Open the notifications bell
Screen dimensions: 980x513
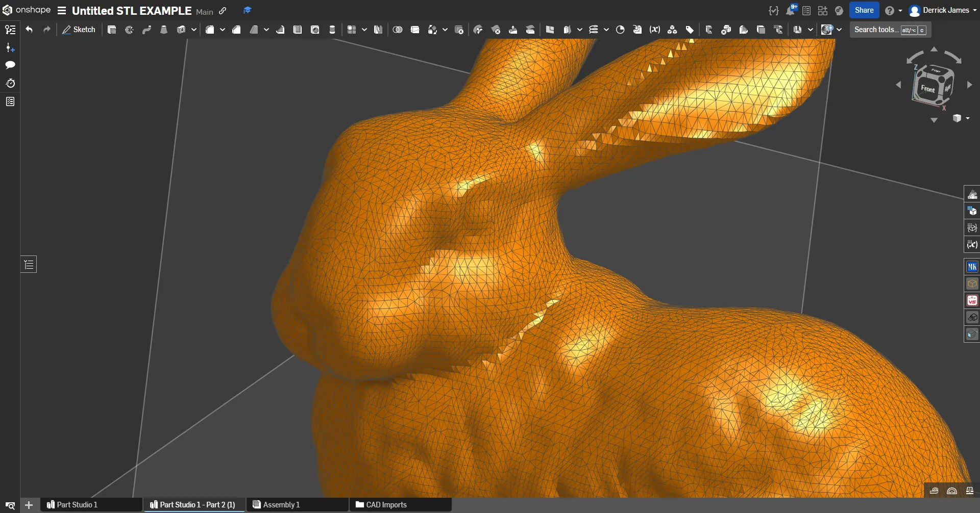(790, 10)
